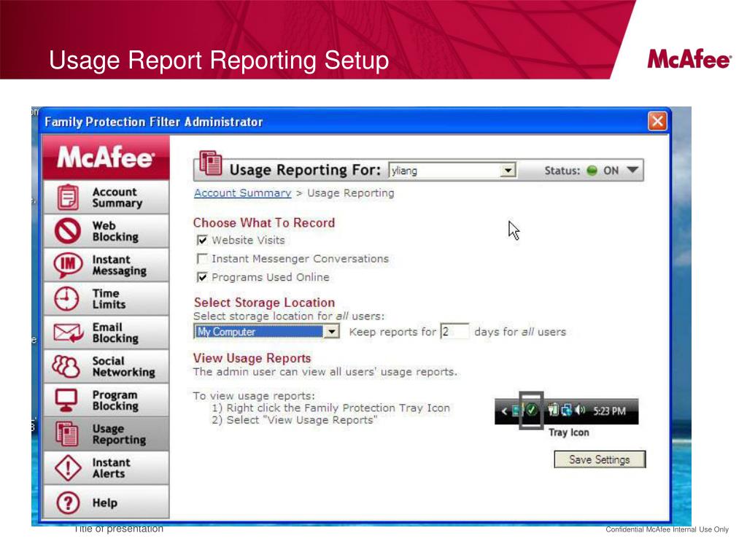Viewport: 747px width, 560px height.
Task: Click the Instant Messaging IM bubble icon
Action: click(x=67, y=265)
